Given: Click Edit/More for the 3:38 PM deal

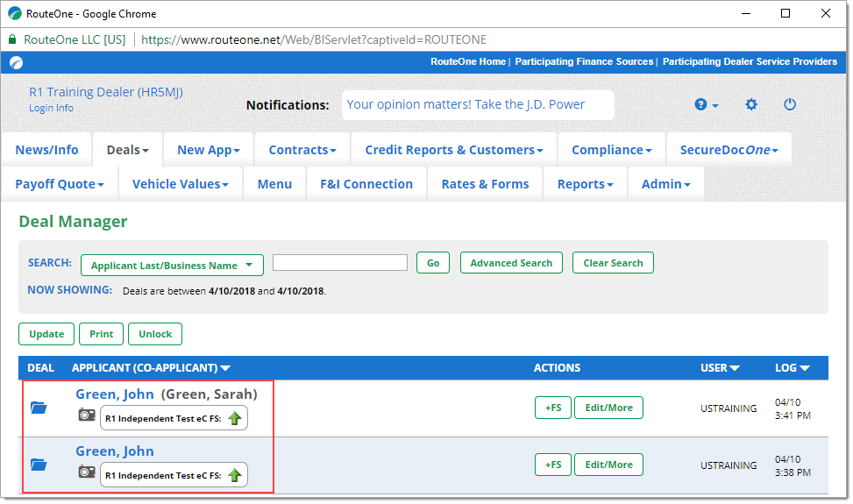Looking at the screenshot, I should tap(608, 465).
